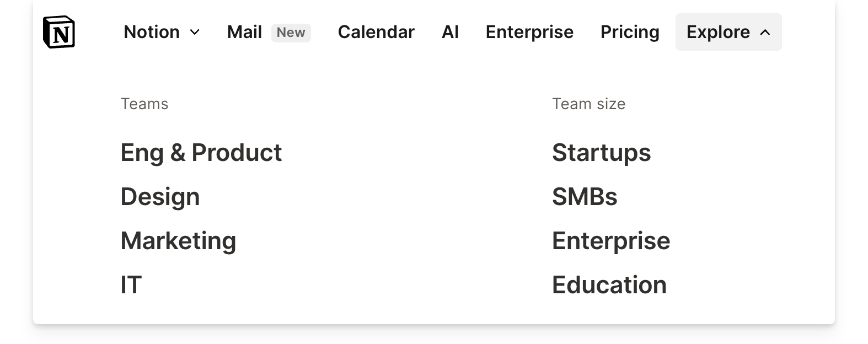Expand the Notion menu chevron

[x=195, y=33]
